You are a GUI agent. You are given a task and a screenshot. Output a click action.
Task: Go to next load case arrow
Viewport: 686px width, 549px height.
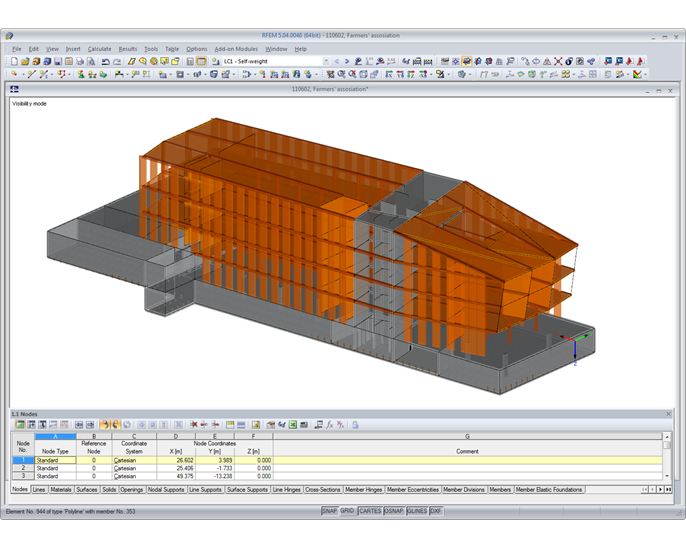coord(347,62)
